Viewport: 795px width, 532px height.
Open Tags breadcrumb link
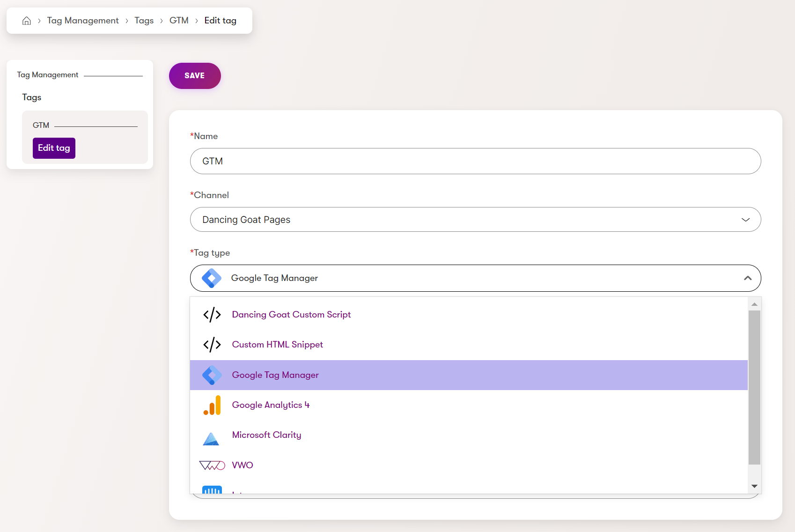(x=144, y=21)
